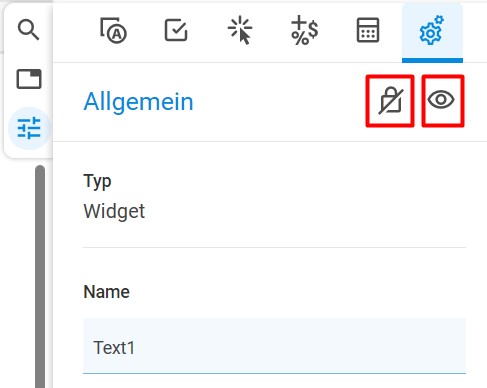The image size is (487, 388).
Task: Collapse the Allgemein section heading
Action: (x=138, y=102)
